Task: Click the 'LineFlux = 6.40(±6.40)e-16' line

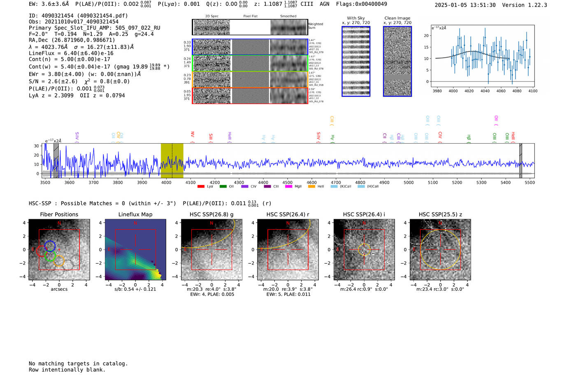Action: coord(71,53)
